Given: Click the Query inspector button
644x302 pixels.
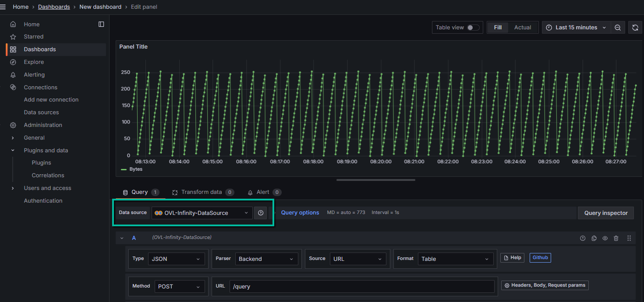Looking at the screenshot, I should coord(605,213).
